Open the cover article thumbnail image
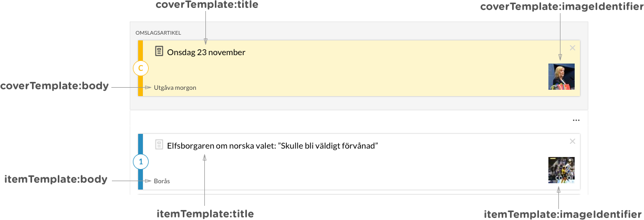644x220 pixels. 561,77
